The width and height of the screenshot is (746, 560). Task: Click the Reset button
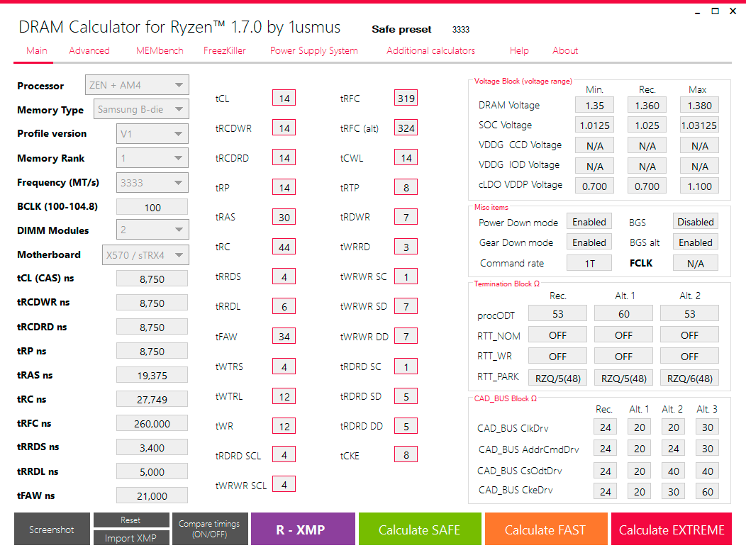click(x=131, y=520)
